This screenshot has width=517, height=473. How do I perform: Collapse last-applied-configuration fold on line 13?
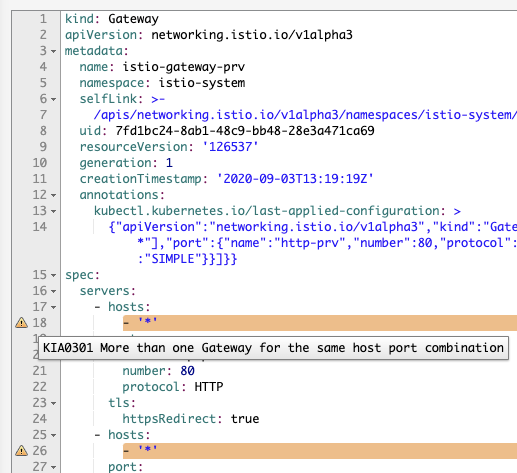[53, 211]
